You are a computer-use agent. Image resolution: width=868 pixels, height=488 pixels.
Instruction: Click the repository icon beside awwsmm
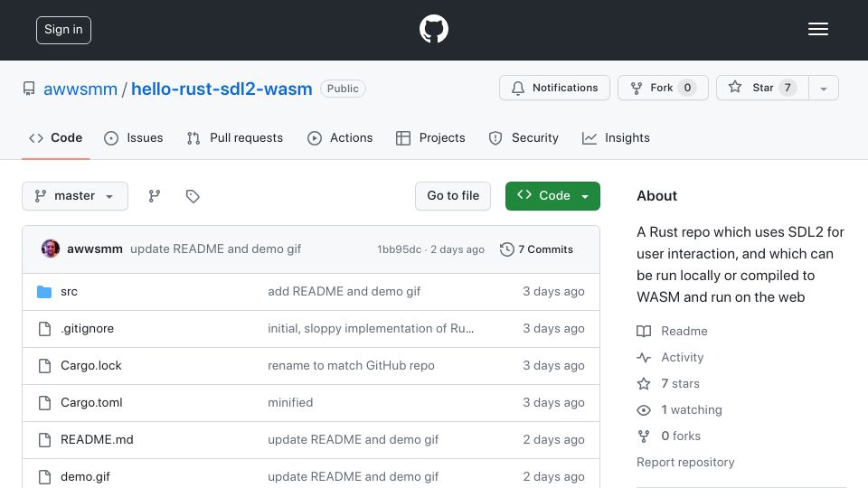coord(29,89)
